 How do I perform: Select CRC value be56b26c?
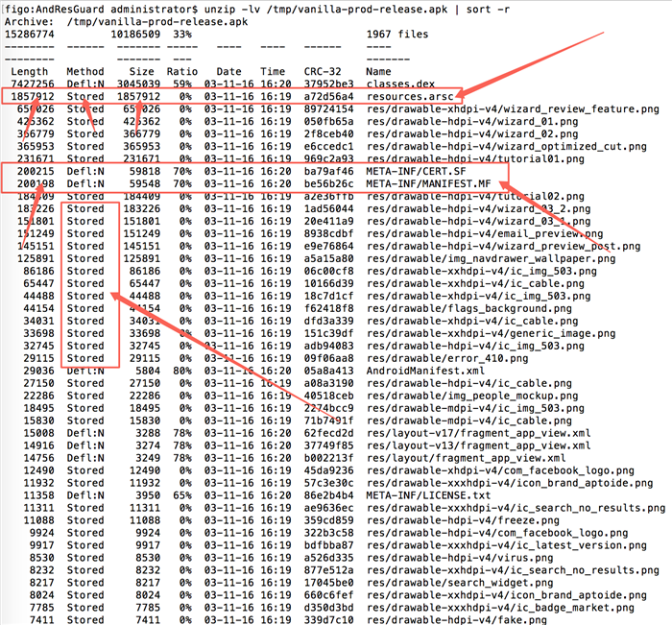328,184
